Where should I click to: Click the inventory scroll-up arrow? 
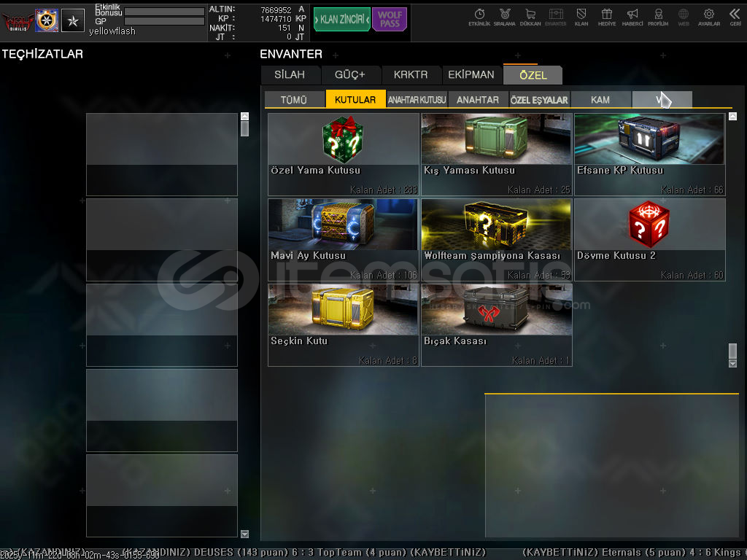(x=732, y=117)
